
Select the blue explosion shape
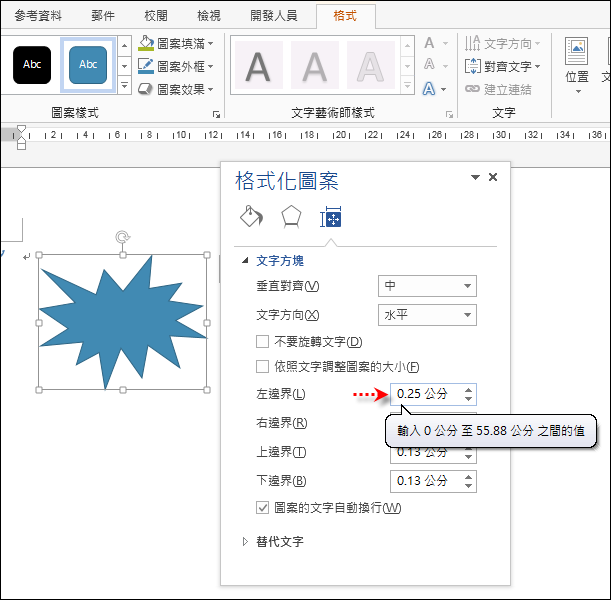(x=121, y=323)
